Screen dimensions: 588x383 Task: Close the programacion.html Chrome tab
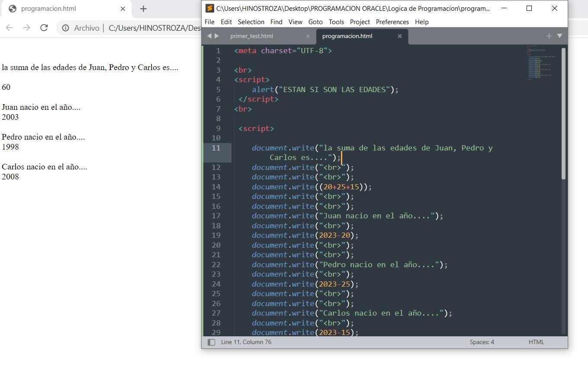[123, 9]
